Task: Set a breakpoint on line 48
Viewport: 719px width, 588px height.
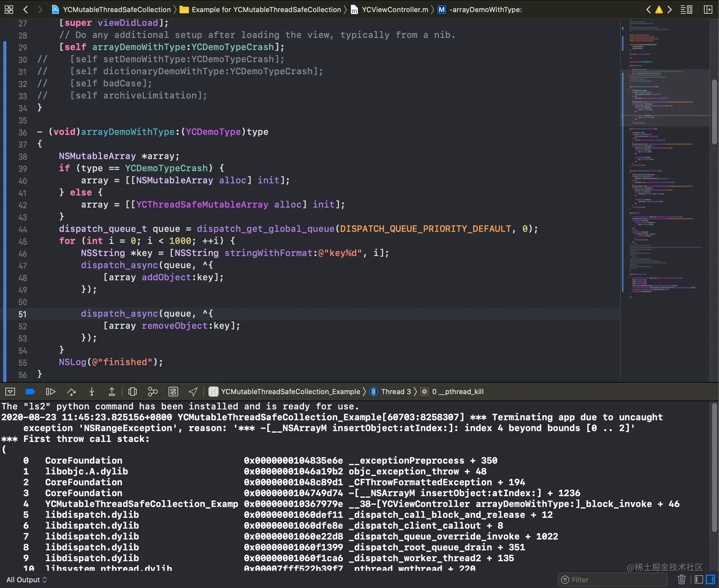Action: (x=22, y=278)
